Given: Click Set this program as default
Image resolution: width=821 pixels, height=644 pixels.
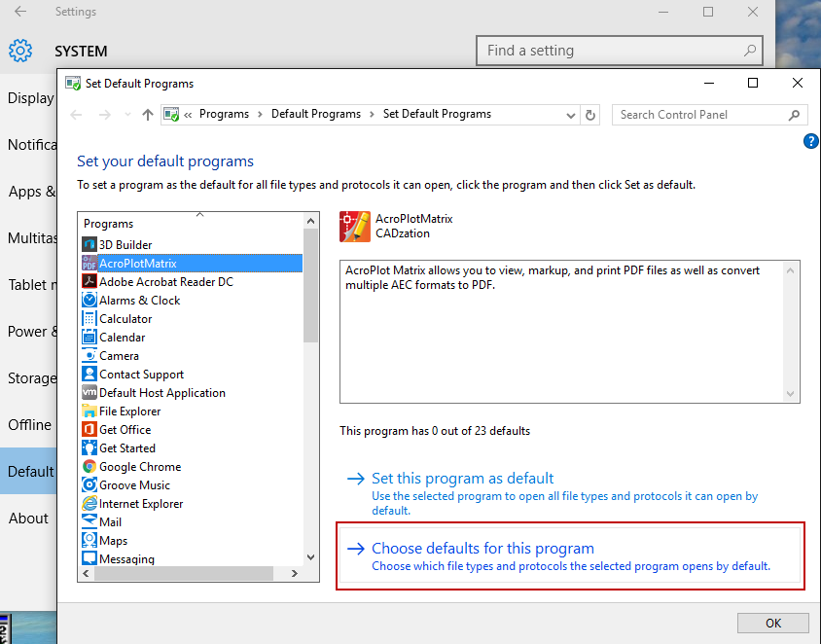Looking at the screenshot, I should click(x=462, y=478).
